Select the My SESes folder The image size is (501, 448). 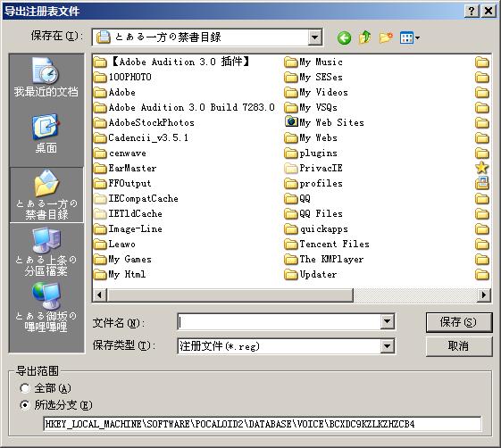(x=313, y=77)
